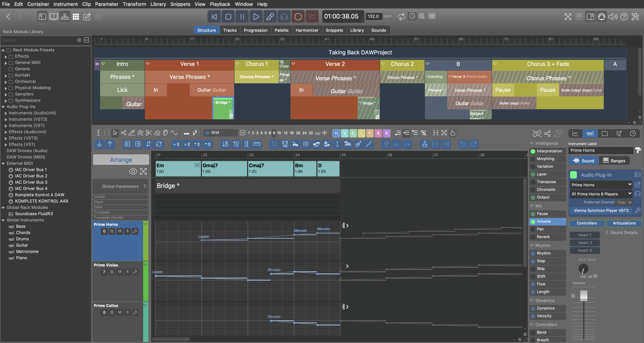Image resolution: width=644 pixels, height=343 pixels.
Task: Toggle the Interpretation parameter on
Action: (533, 151)
